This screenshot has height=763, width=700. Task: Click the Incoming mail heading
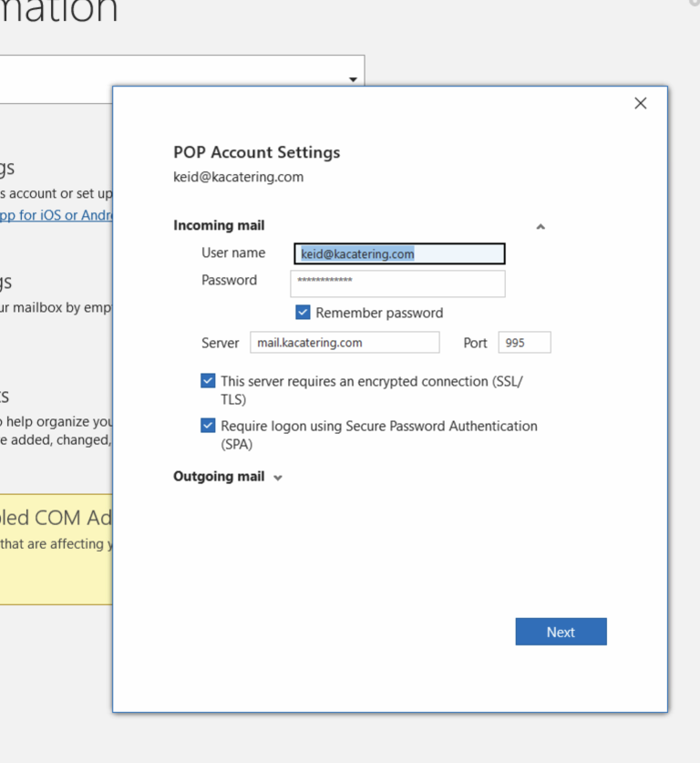[x=219, y=225]
